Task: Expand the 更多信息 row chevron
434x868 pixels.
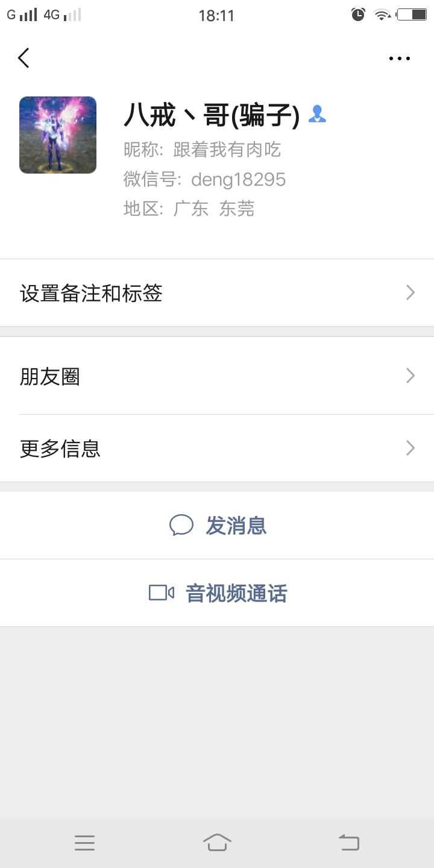Action: click(x=410, y=448)
